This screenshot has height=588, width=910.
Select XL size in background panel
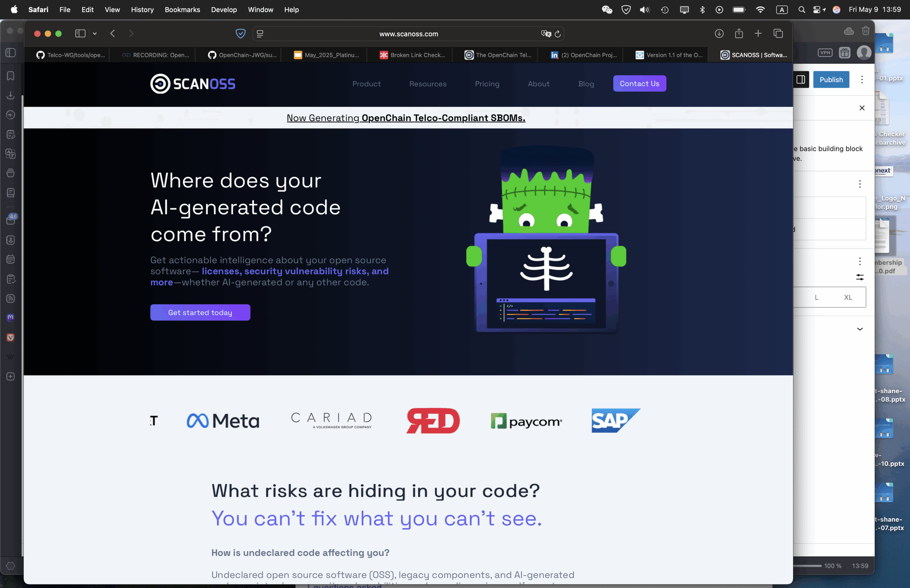[848, 297]
